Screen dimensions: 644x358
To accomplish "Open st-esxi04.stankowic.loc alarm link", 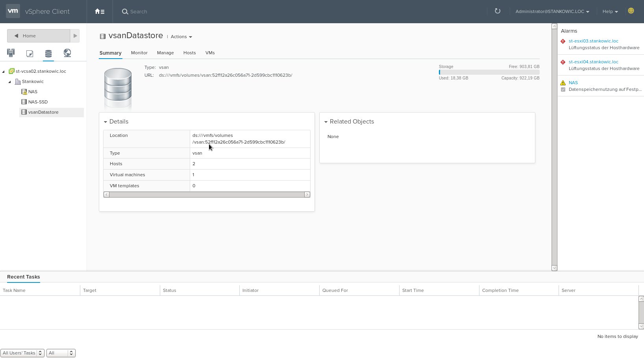I will 593,62.
